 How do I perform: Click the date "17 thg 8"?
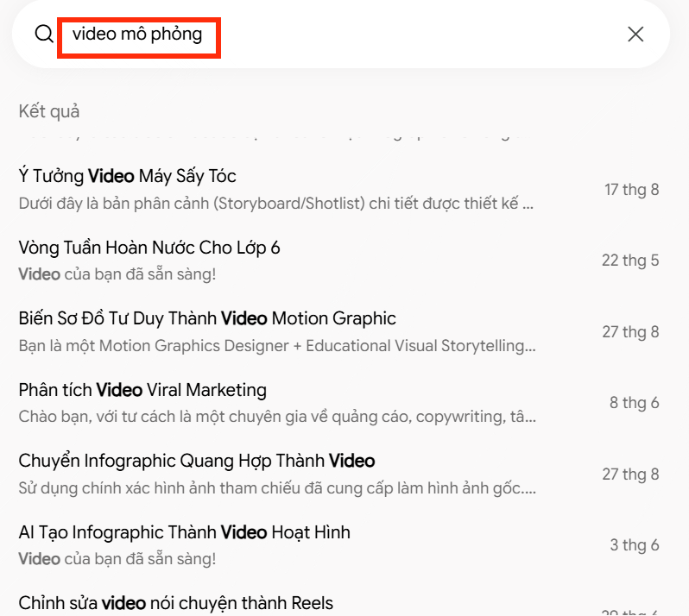pos(631,190)
